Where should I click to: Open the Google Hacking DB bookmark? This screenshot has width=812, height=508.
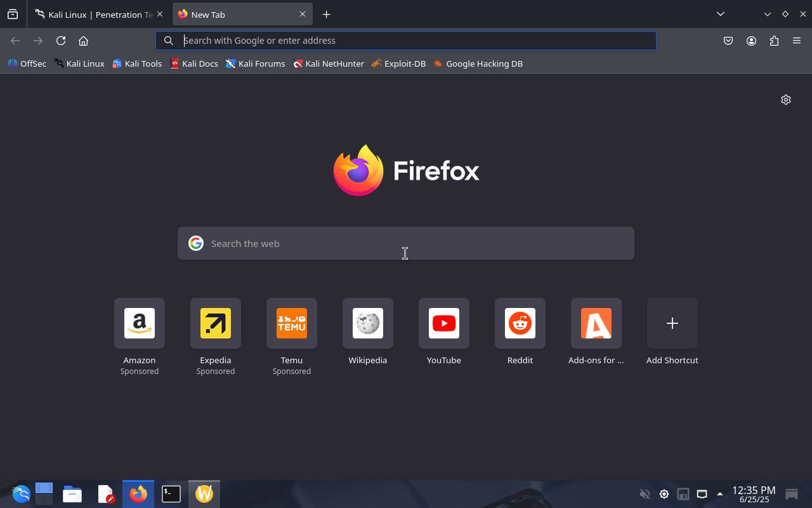(x=478, y=63)
